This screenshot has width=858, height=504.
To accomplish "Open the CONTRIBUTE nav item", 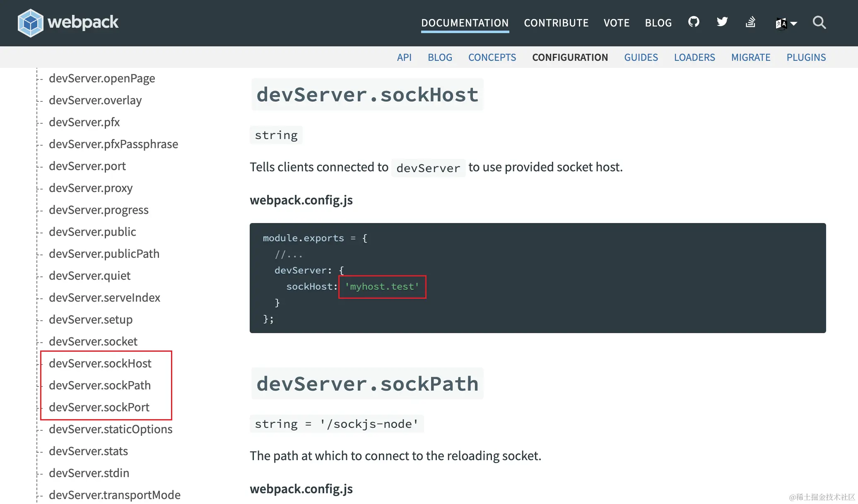I will [556, 23].
